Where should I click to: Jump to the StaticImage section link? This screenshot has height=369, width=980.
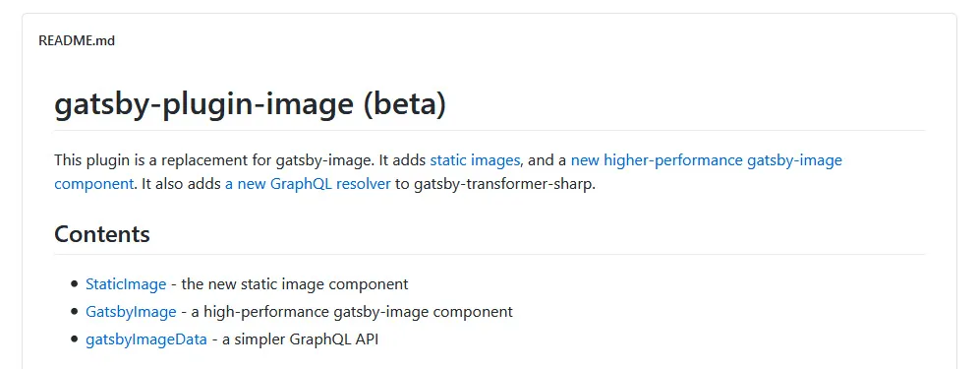coord(126,284)
